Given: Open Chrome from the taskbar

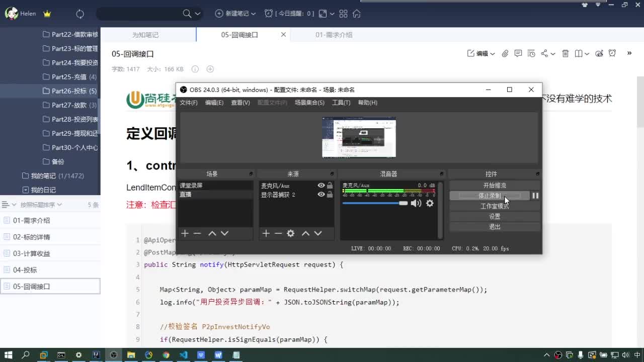Looking at the screenshot, I should coord(166,354).
